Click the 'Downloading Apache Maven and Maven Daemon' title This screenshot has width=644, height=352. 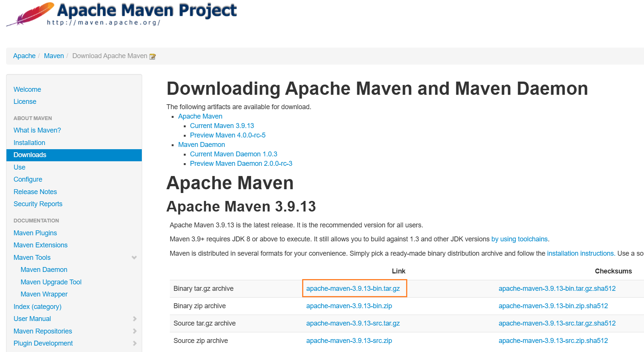[377, 89]
